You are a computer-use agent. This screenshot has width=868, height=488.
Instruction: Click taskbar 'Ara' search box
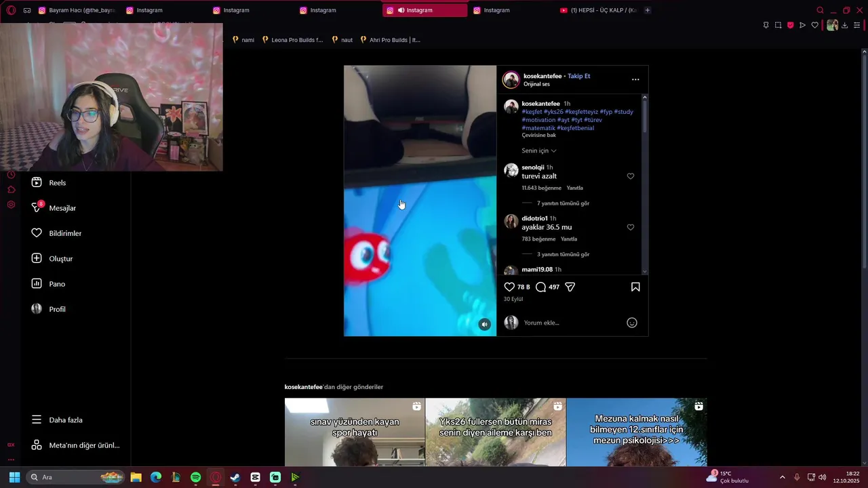(76, 477)
